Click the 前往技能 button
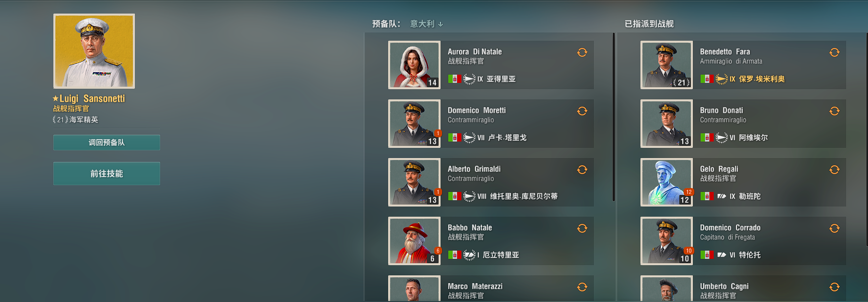Image resolution: width=868 pixels, height=302 pixels. tap(107, 174)
